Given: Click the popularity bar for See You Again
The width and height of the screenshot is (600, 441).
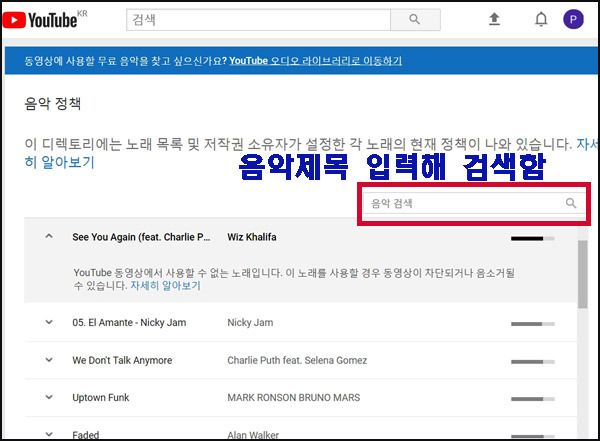Looking at the screenshot, I should click(533, 238).
